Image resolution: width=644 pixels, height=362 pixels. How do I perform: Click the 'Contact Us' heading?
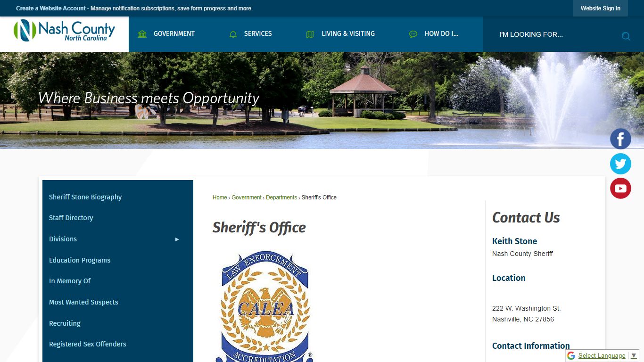pos(526,218)
